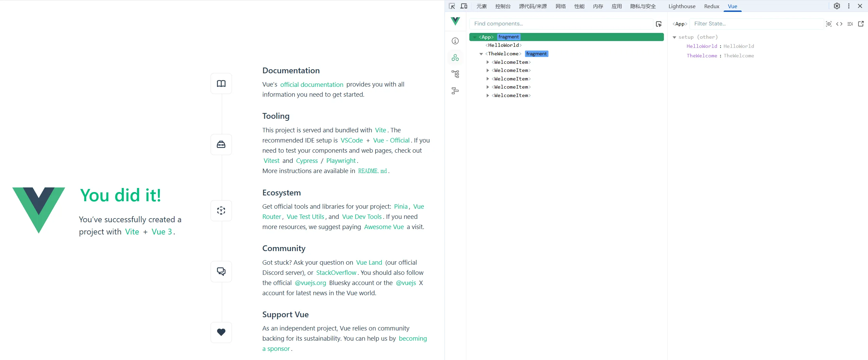868x360 pixels.
Task: Switch to the Redux tab
Action: [711, 6]
